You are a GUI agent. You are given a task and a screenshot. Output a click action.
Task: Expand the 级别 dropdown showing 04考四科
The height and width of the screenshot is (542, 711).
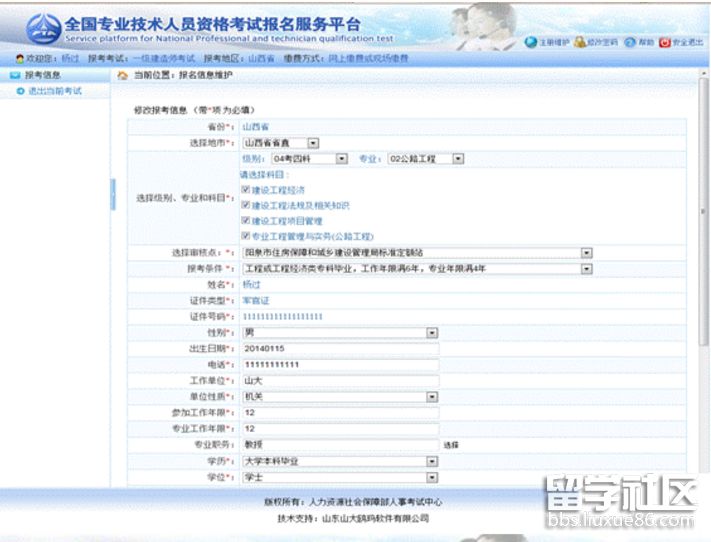click(x=341, y=158)
